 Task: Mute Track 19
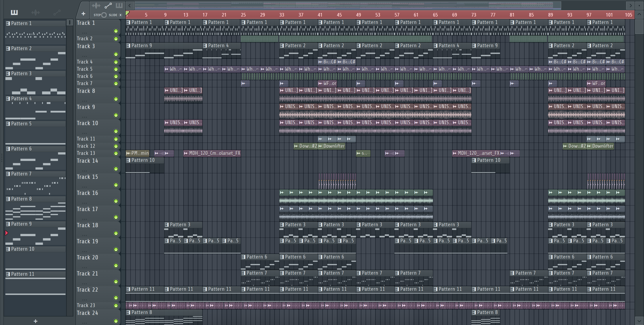pyautogui.click(x=116, y=249)
